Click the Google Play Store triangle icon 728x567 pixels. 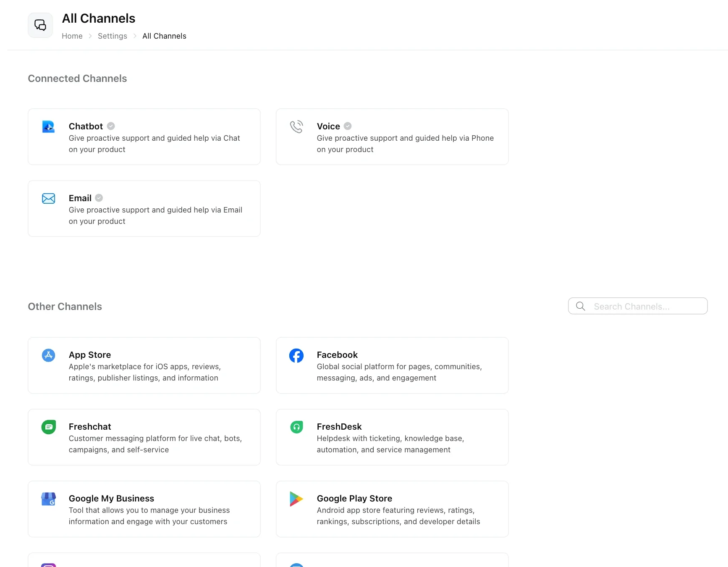[296, 499]
